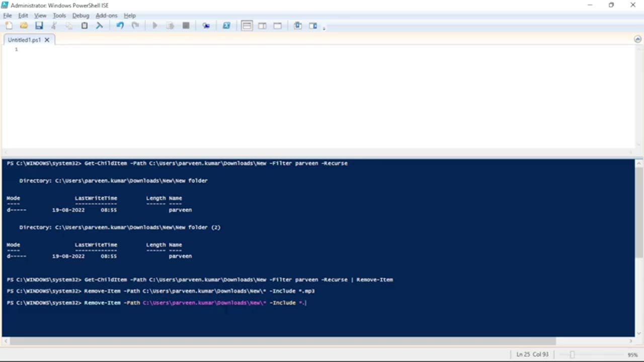Paste from clipboard using Paste icon
This screenshot has height=362, width=644.
coord(85,26)
